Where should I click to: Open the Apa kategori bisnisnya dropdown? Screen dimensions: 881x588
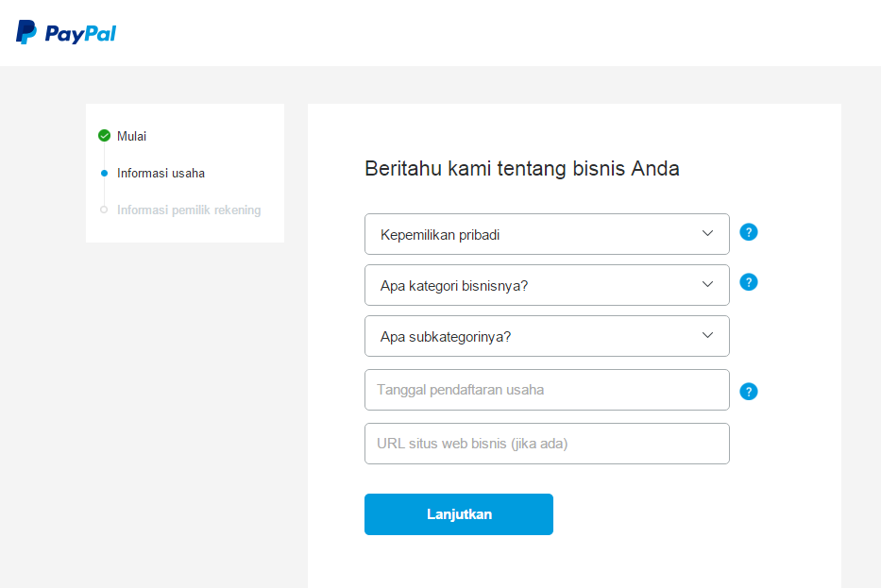tap(547, 285)
